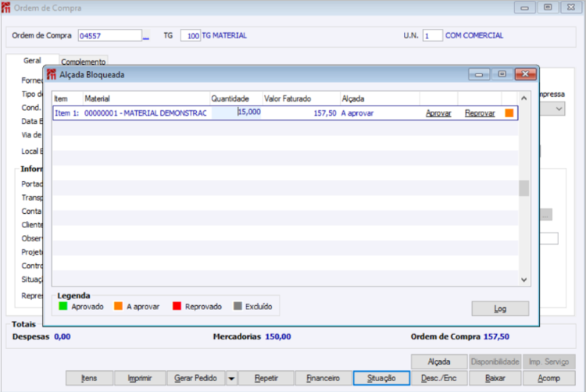Switch to the Complemento tab
The width and height of the screenshot is (586, 392).
click(84, 62)
